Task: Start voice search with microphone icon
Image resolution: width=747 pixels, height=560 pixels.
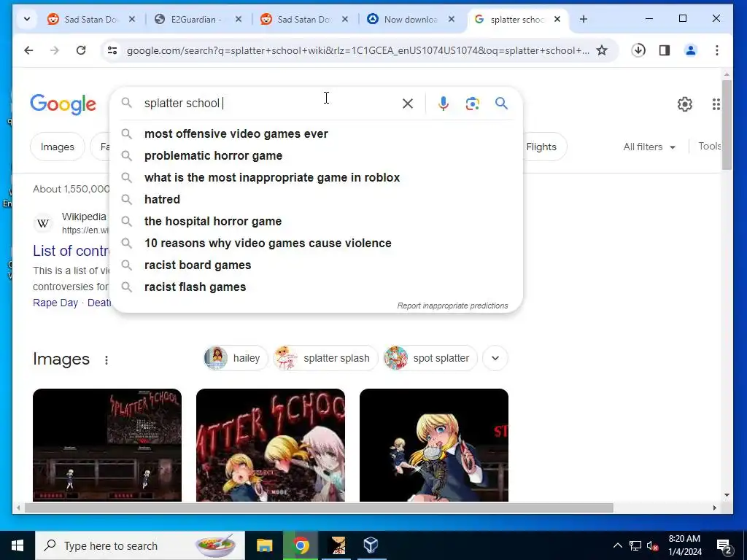Action: 443,104
